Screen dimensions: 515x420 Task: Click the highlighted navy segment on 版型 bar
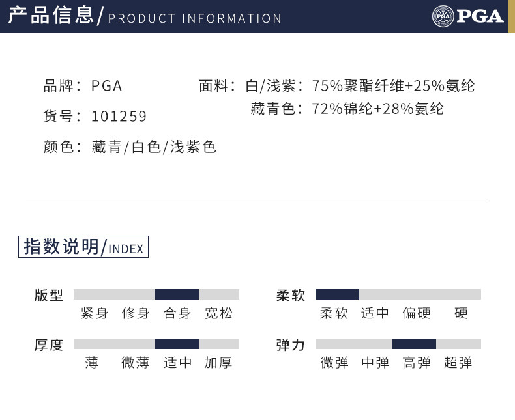pyautogui.click(x=177, y=294)
